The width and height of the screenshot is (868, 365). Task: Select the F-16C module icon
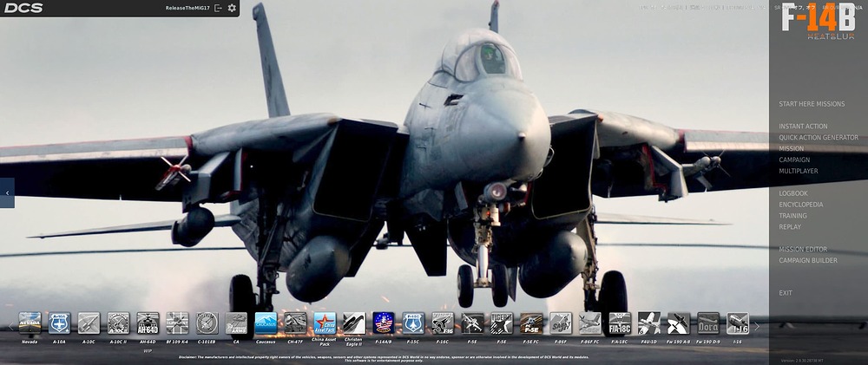(x=443, y=323)
